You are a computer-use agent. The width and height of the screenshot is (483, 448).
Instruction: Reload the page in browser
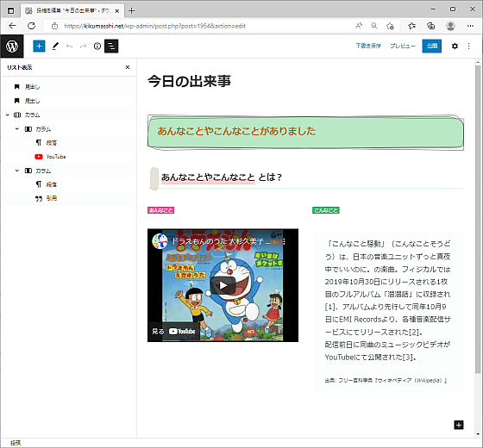31,26
